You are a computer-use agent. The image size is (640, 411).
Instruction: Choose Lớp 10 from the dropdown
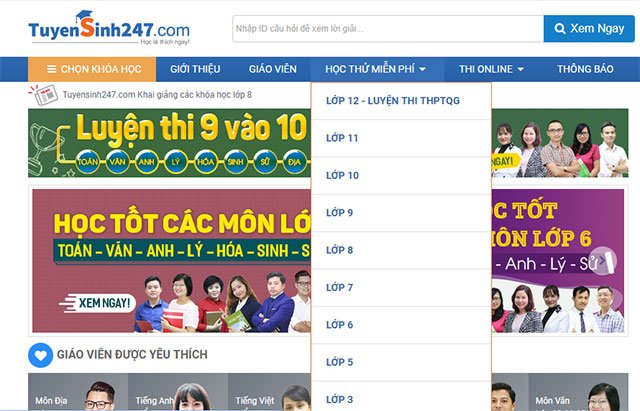click(401, 176)
